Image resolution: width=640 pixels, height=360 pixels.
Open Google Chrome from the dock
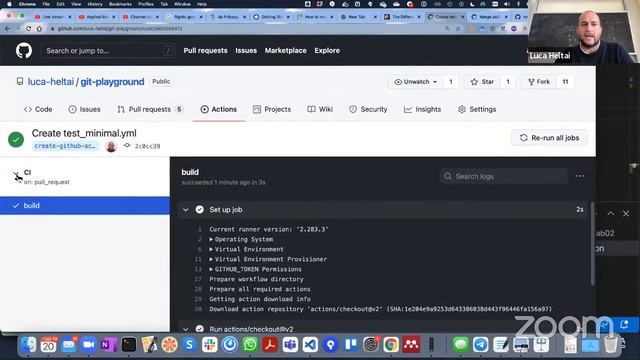click(x=391, y=345)
